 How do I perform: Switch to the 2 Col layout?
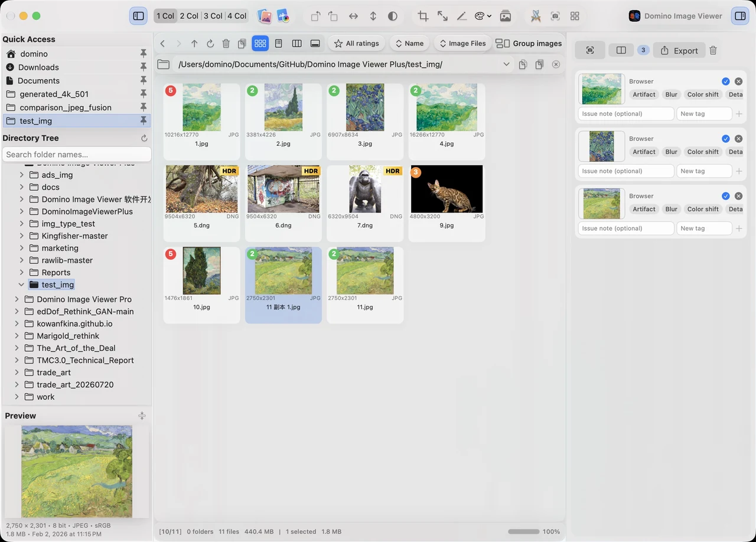point(189,16)
